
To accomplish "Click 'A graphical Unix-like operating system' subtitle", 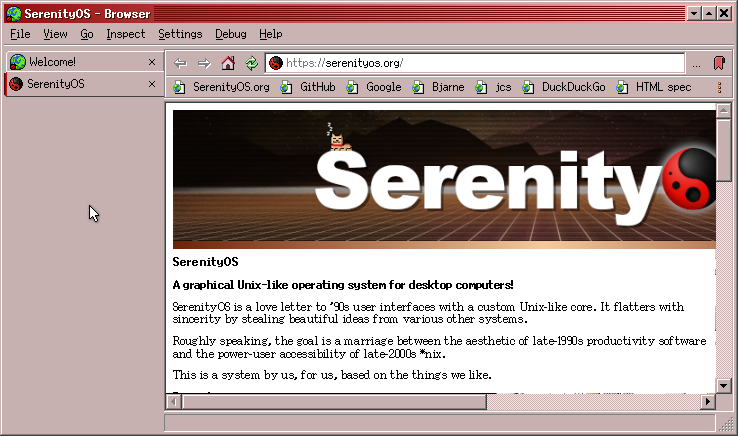I will click(343, 285).
